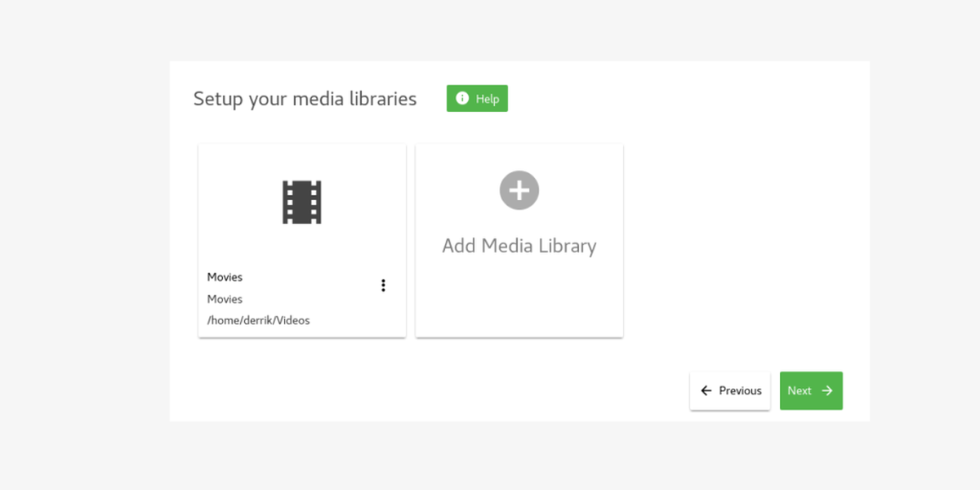
Task: Click the right arrow icon in the Next button
Action: [x=827, y=391]
